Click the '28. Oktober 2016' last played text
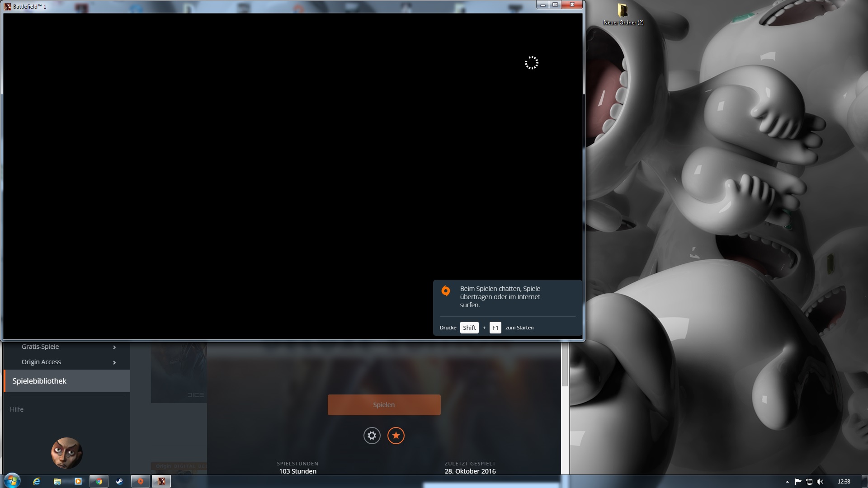 [x=470, y=471]
